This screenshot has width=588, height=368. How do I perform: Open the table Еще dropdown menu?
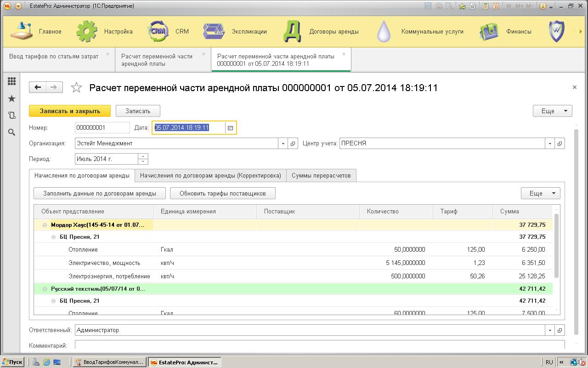coord(540,193)
